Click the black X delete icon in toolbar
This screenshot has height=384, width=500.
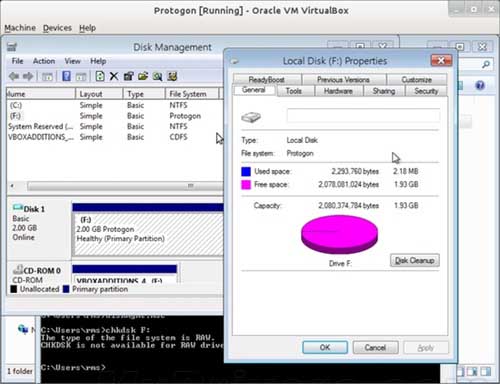pos(114,76)
